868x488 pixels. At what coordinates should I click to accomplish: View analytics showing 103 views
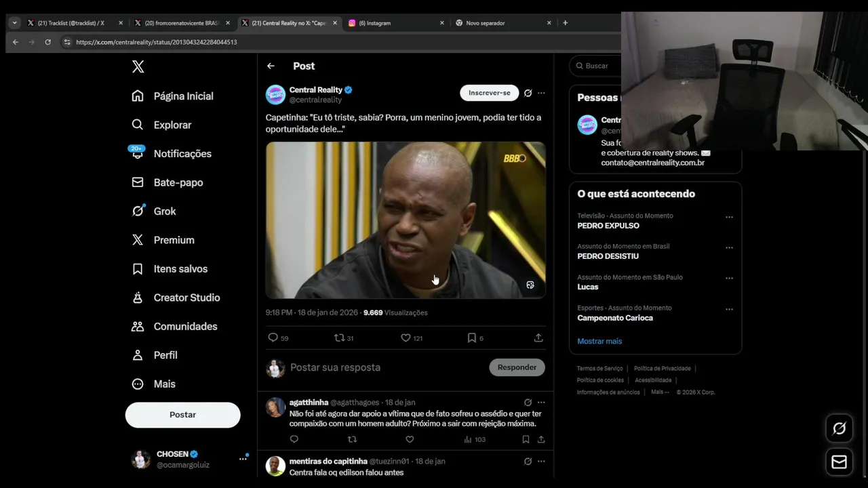tap(475, 439)
